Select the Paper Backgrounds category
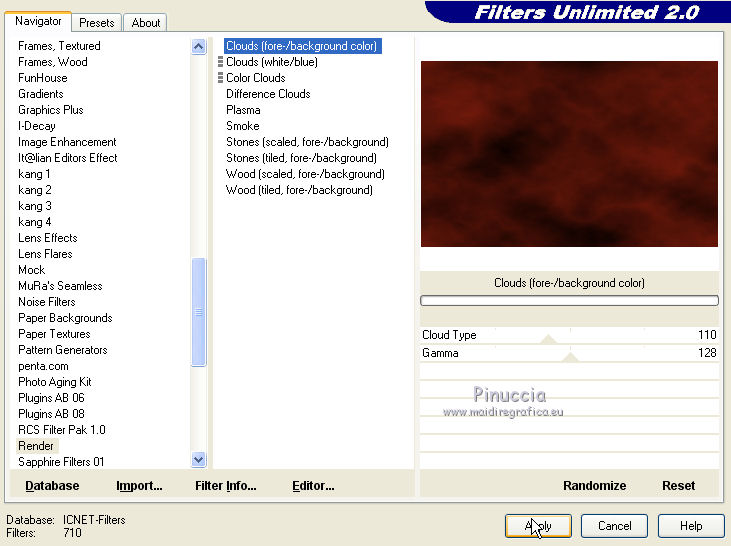The width and height of the screenshot is (731, 546). (x=65, y=318)
